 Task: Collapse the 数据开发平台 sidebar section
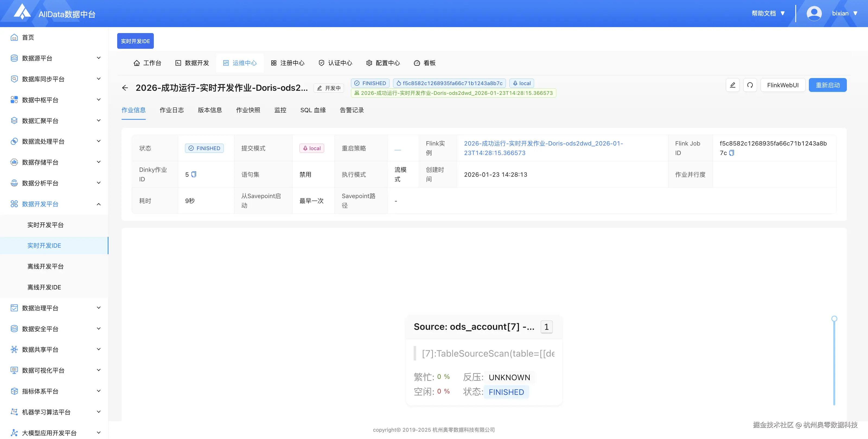point(98,204)
